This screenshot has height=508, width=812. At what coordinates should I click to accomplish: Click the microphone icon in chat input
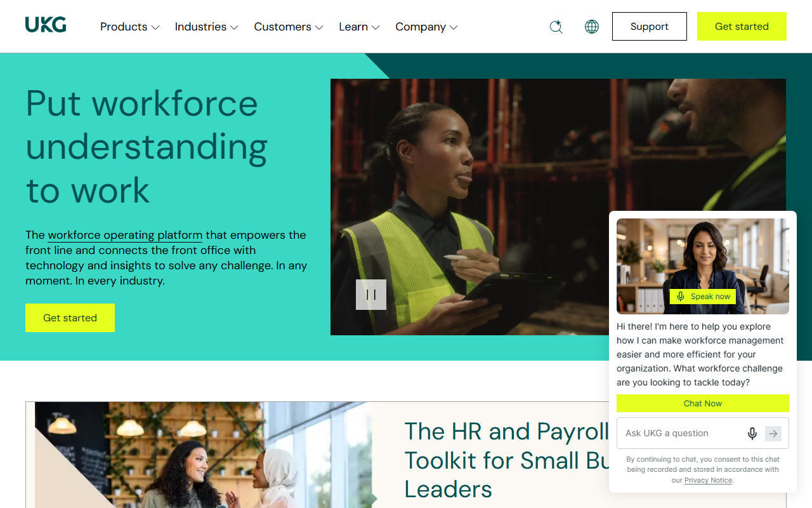click(752, 434)
